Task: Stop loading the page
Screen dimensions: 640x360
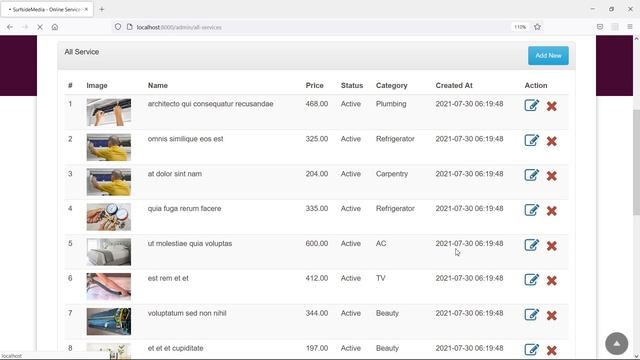Action: point(40,27)
